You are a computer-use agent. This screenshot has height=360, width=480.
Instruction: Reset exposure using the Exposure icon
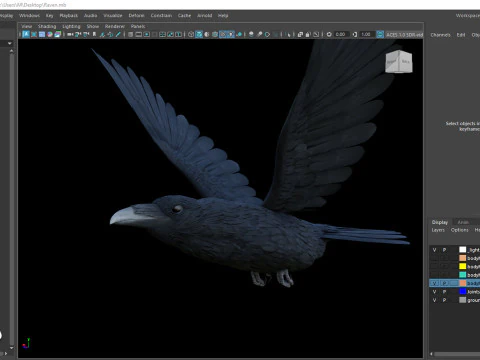coord(329,34)
